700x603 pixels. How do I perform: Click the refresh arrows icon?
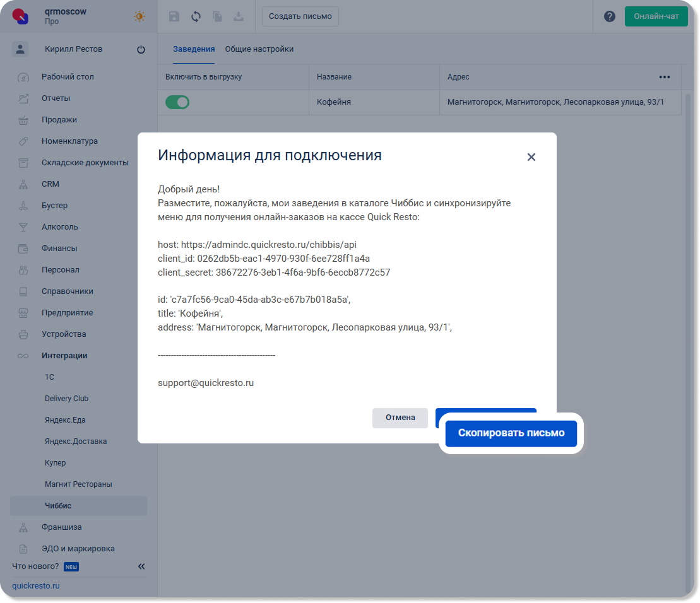(196, 16)
